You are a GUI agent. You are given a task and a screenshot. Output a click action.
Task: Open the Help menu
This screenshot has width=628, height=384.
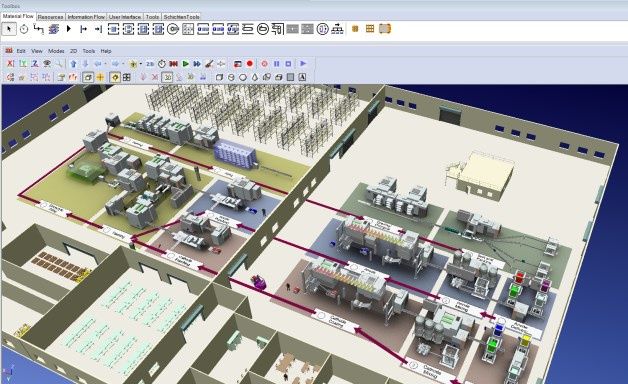pos(106,51)
